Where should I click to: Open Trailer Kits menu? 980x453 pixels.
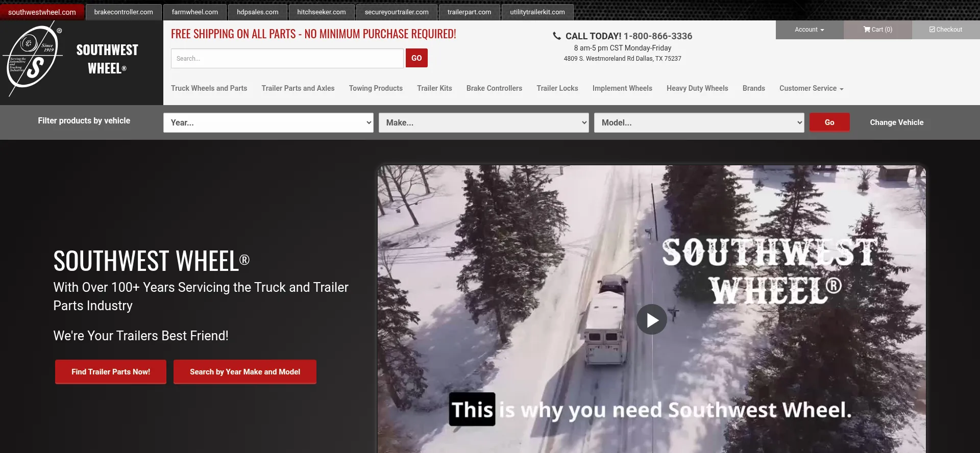434,88
